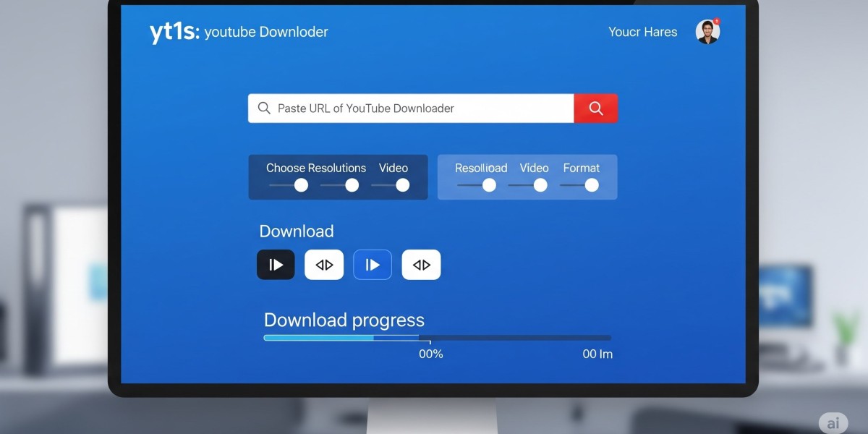Click the Video label in left panel
868x434 pixels.
[x=393, y=168]
